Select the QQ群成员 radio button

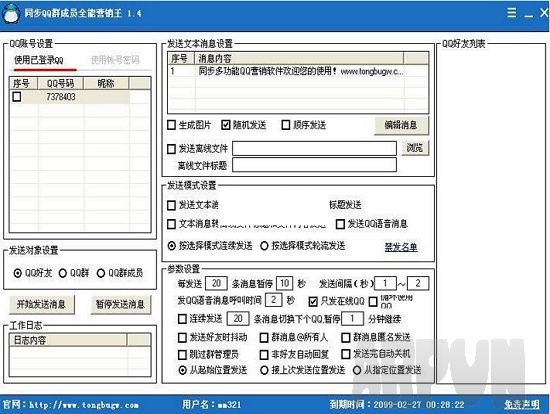[101, 273]
